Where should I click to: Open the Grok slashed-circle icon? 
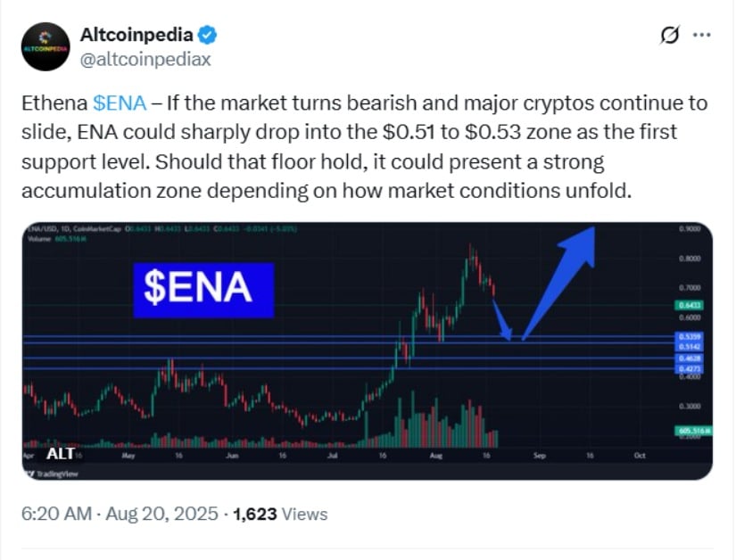pyautogui.click(x=669, y=35)
